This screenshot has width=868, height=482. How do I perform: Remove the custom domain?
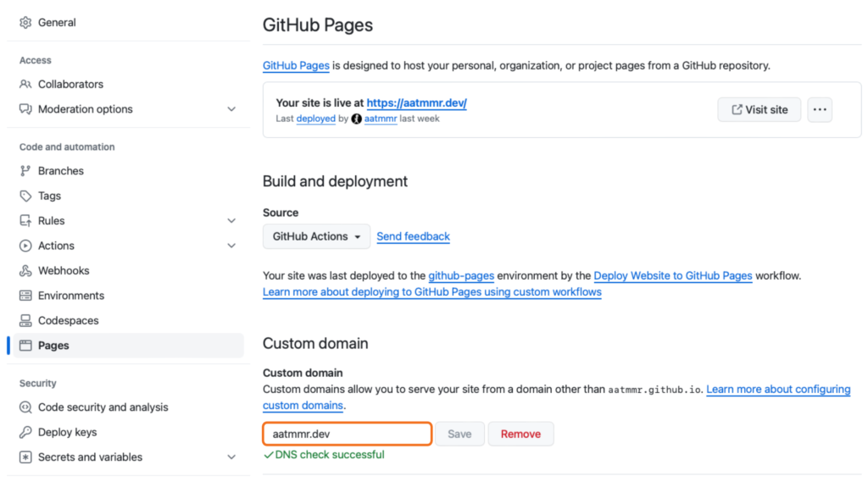coord(520,434)
